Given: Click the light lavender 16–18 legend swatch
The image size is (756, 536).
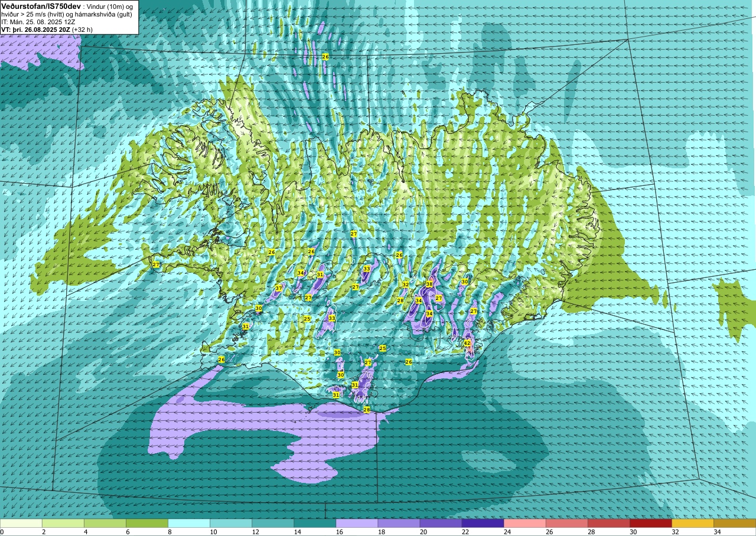Looking at the screenshot, I should (357, 523).
